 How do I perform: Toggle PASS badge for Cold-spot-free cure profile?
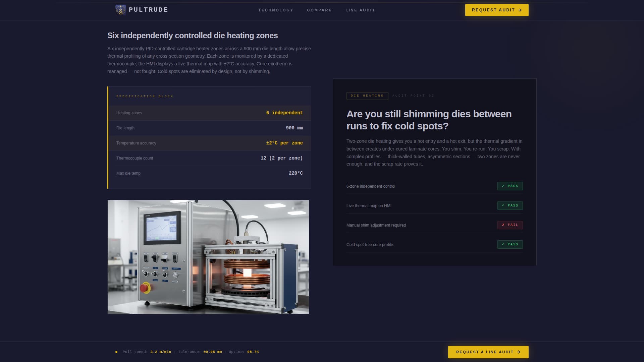click(x=510, y=244)
